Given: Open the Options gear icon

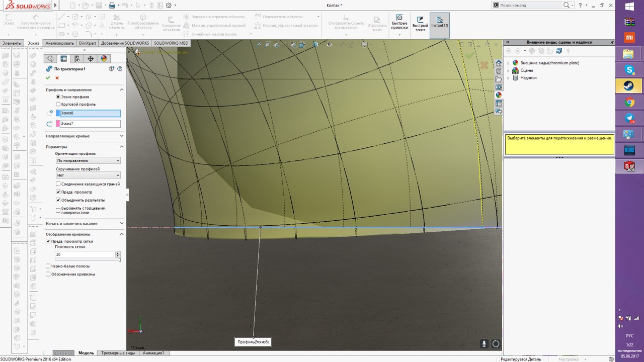Looking at the screenshot, I should (x=169, y=5).
